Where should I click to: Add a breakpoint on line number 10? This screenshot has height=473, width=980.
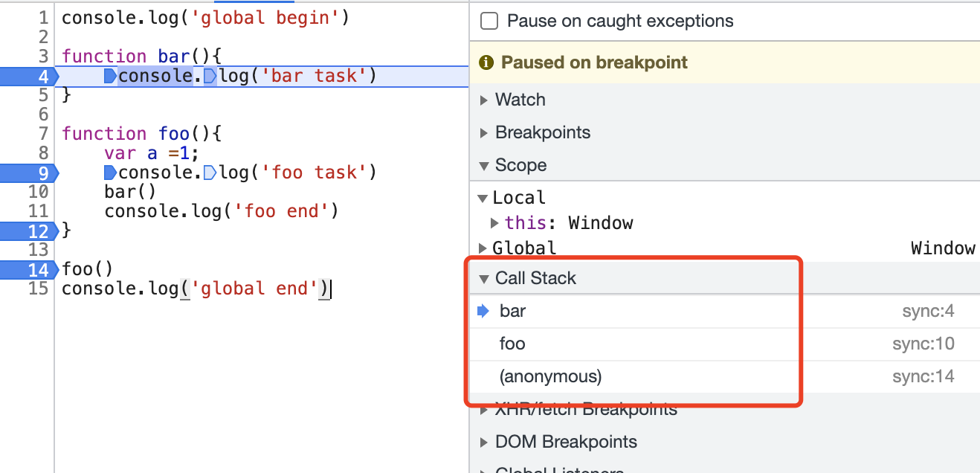click(x=38, y=192)
